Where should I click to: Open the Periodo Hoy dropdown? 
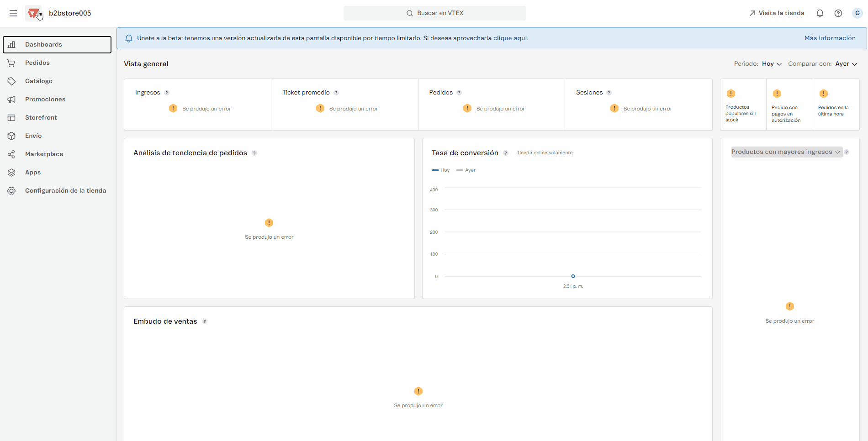tap(772, 64)
